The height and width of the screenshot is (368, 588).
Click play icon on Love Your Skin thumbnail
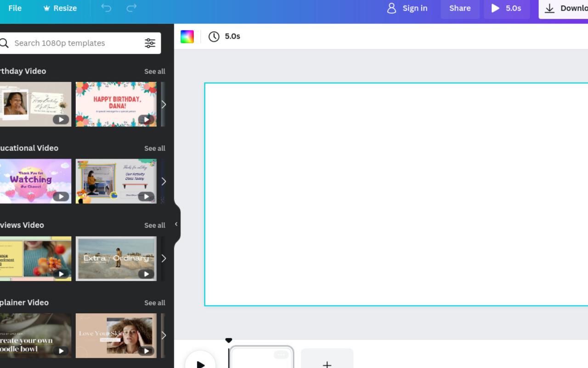[x=146, y=351]
